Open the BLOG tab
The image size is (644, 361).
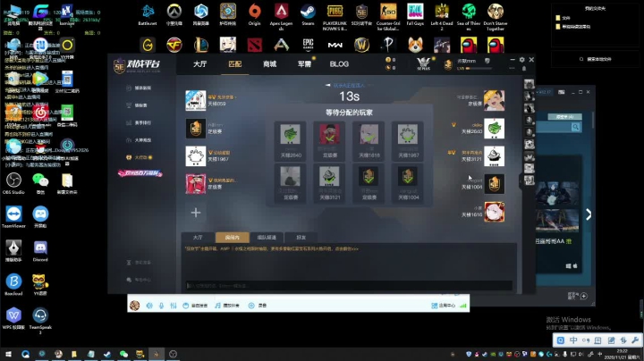pyautogui.click(x=339, y=64)
